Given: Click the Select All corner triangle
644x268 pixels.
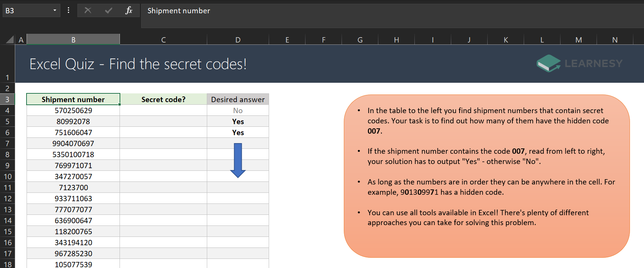Looking at the screenshot, I should pos(10,39).
